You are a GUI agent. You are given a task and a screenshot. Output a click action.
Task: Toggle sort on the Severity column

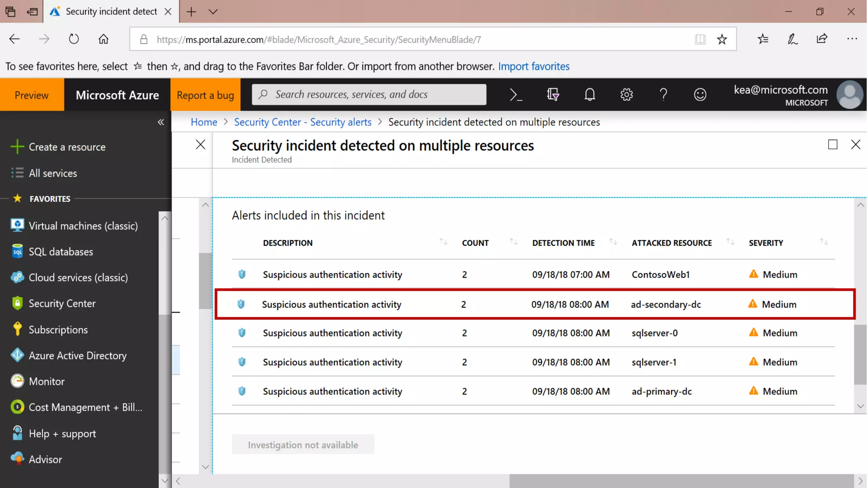pos(823,242)
